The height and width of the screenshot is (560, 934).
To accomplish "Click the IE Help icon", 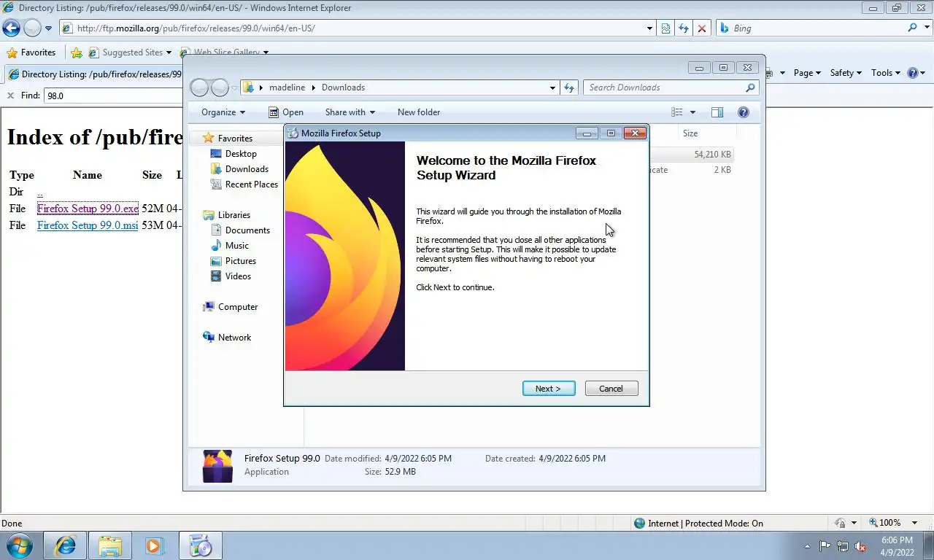I will tap(912, 73).
